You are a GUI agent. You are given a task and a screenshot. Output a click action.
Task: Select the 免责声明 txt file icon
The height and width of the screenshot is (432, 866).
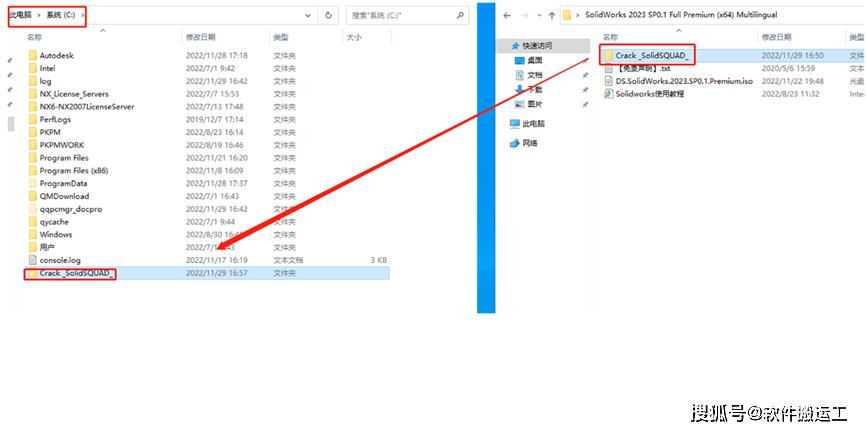609,69
